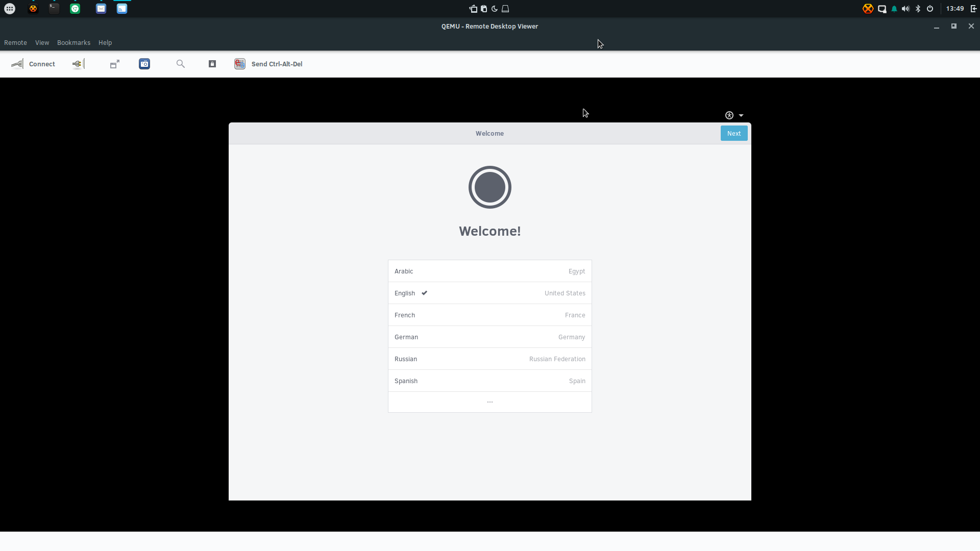Toggle the read-only lock toolbar icon
This screenshot has height=551, width=980.
pyautogui.click(x=212, y=64)
